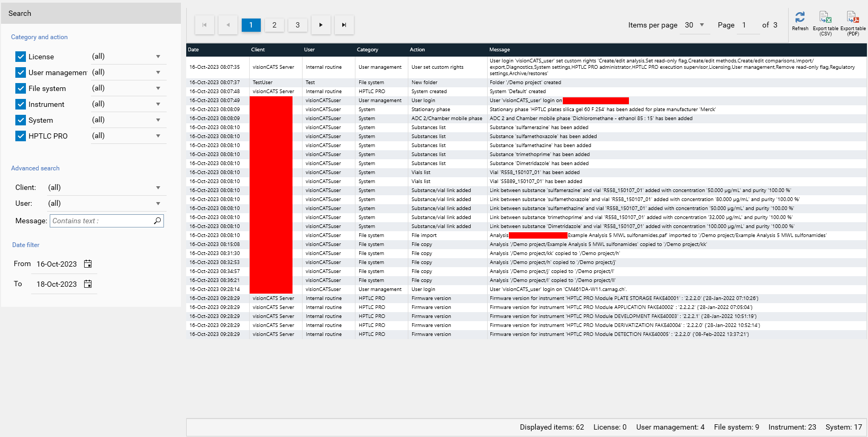Go to previous page arrow
The width and height of the screenshot is (868, 437).
point(228,25)
